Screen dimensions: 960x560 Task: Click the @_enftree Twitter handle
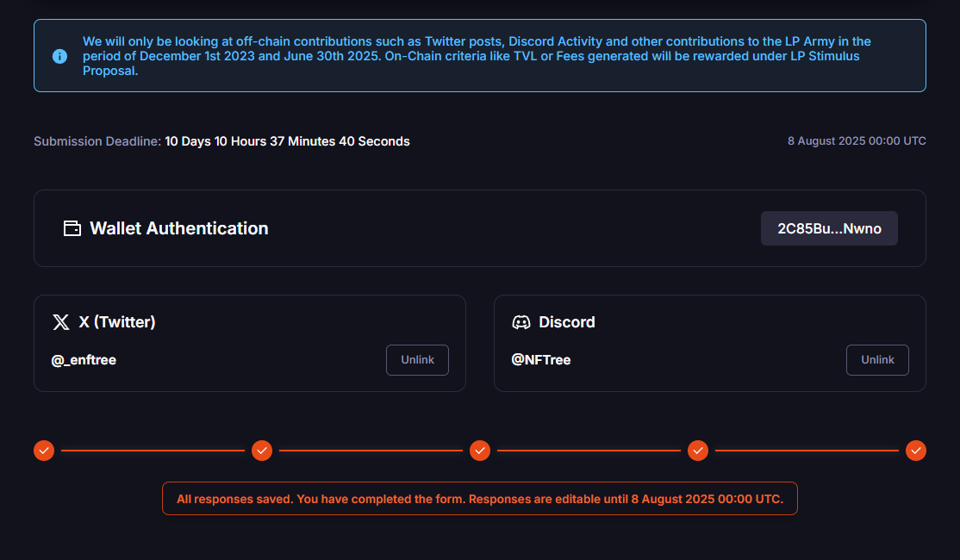84,360
